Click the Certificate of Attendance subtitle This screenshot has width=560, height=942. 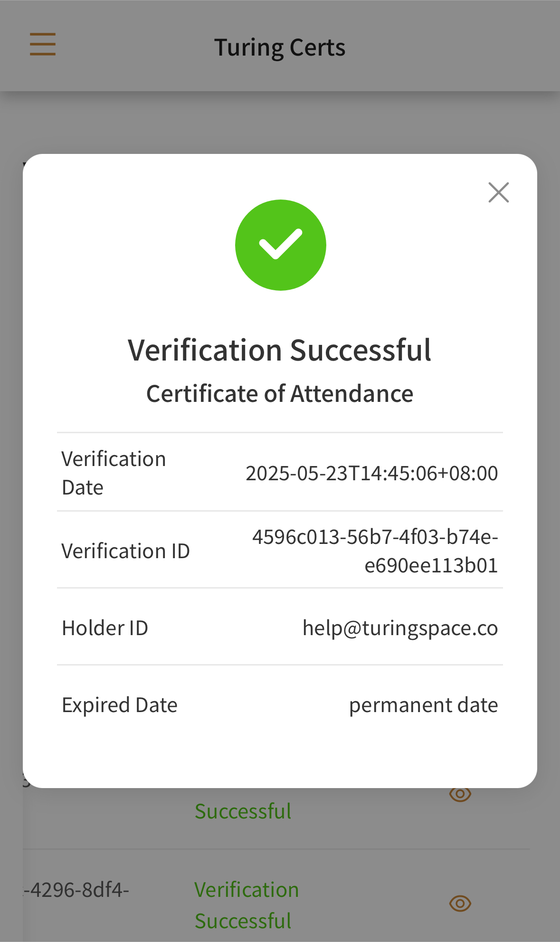tap(280, 394)
